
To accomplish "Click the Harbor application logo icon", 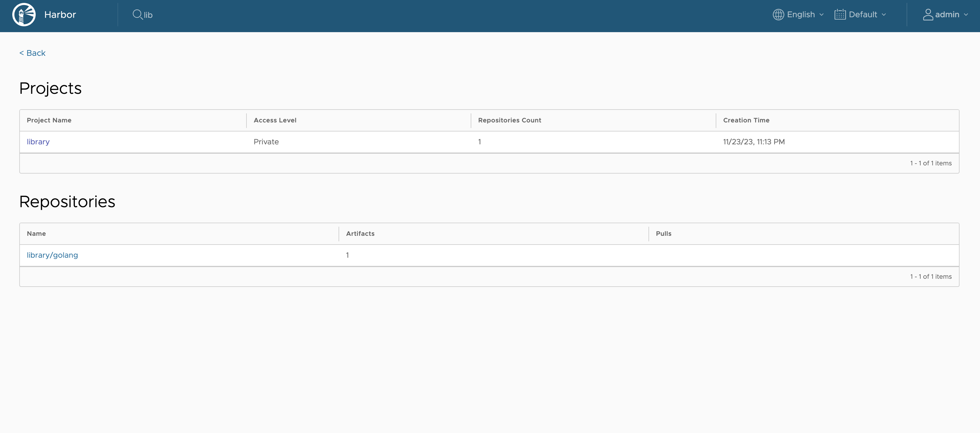I will click(x=24, y=14).
